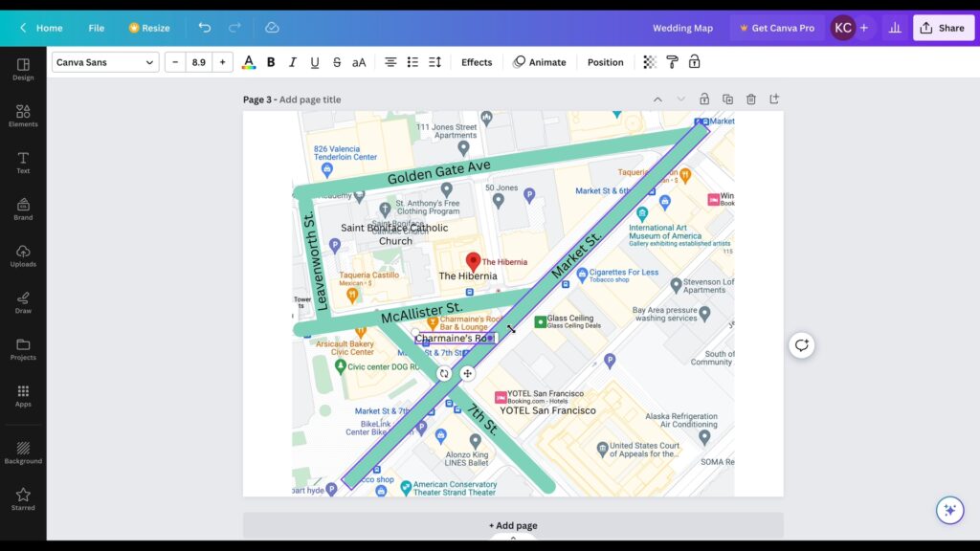The height and width of the screenshot is (551, 980).
Task: Open Position panel
Action: pyautogui.click(x=605, y=62)
